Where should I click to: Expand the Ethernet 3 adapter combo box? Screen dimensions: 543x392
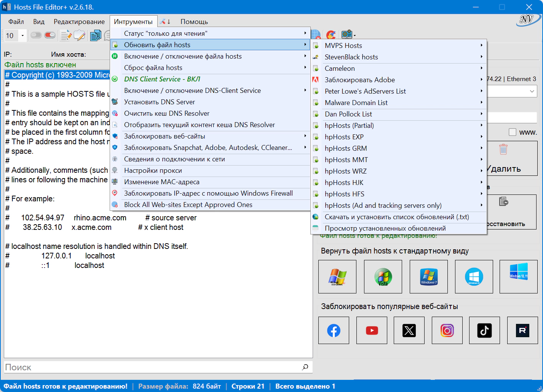pyautogui.click(x=532, y=91)
